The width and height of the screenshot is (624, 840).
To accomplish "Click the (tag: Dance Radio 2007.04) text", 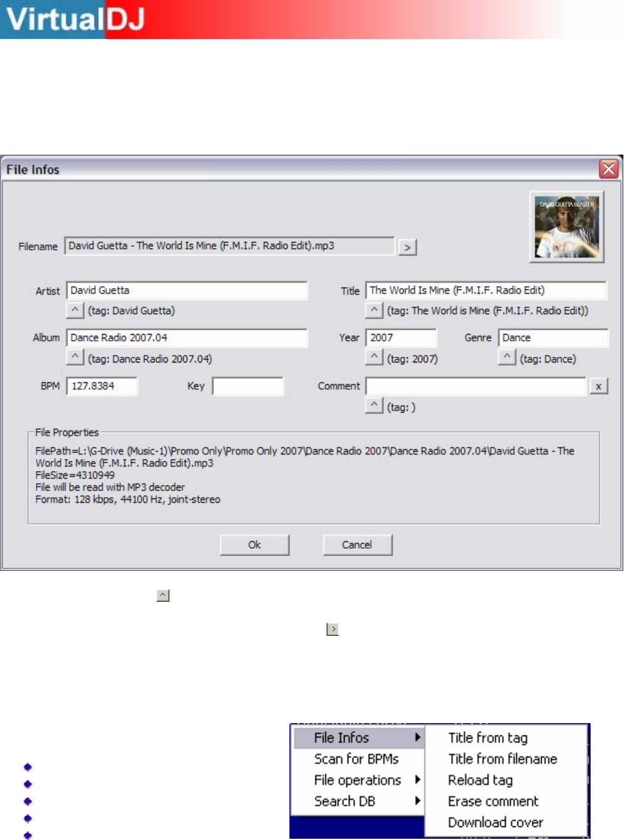I will pyautogui.click(x=150, y=359).
